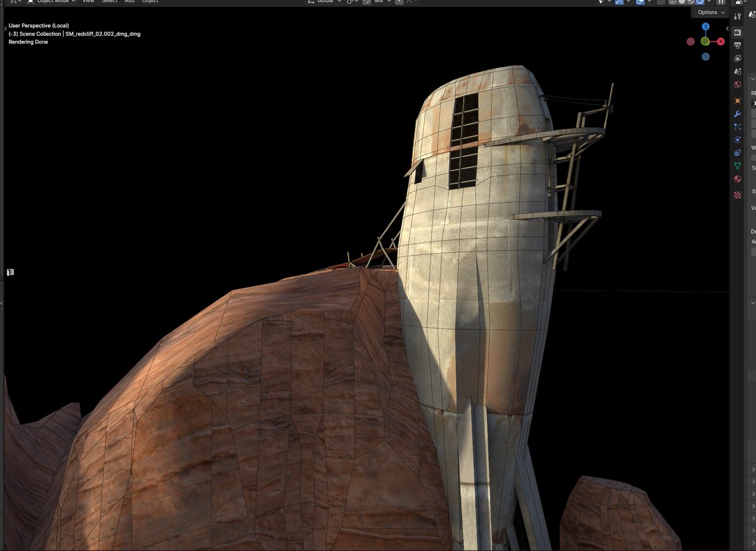The image size is (756, 551).
Task: Open the Object Mode dropdown
Action: tap(52, 2)
